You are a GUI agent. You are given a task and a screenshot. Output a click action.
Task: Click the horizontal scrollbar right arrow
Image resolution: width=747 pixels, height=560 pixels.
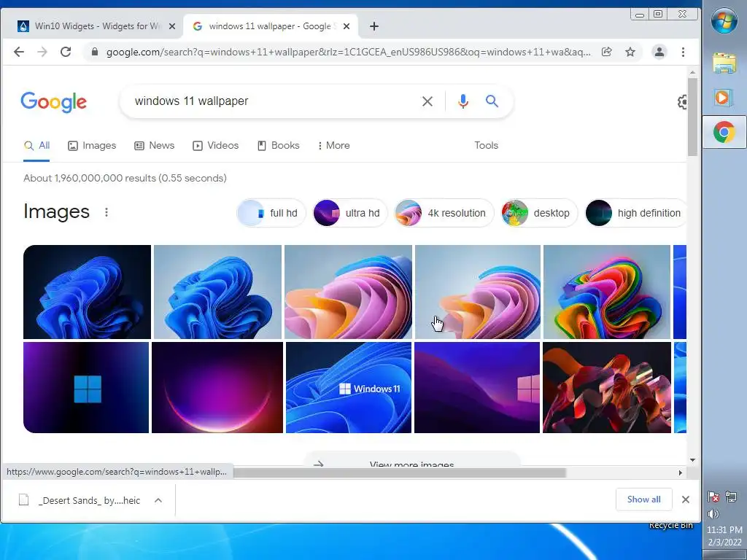click(681, 472)
